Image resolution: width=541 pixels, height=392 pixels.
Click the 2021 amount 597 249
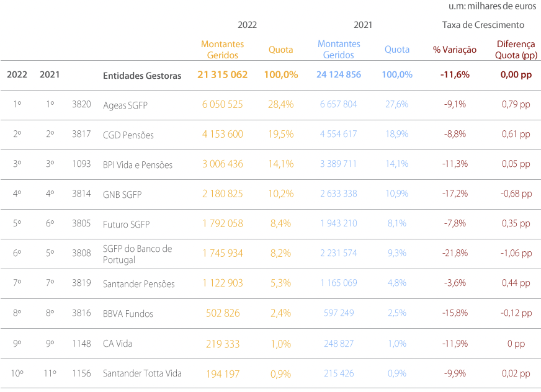(339, 313)
